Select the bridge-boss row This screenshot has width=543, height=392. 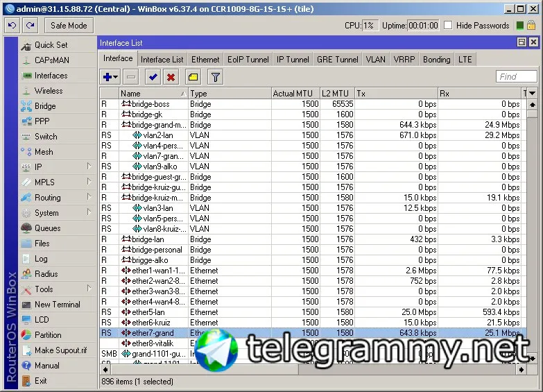pos(313,104)
